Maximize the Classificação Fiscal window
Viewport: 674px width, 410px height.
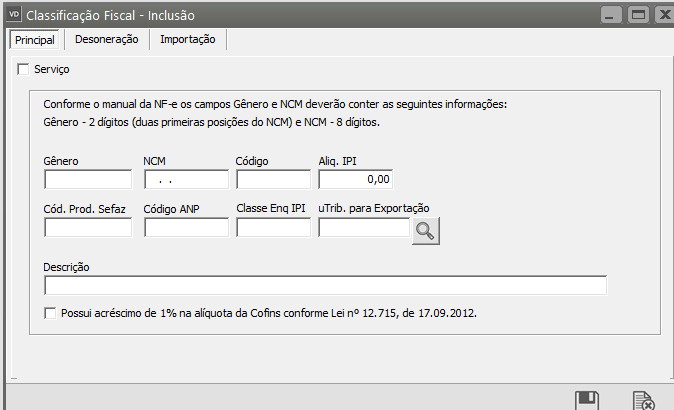[636, 15]
